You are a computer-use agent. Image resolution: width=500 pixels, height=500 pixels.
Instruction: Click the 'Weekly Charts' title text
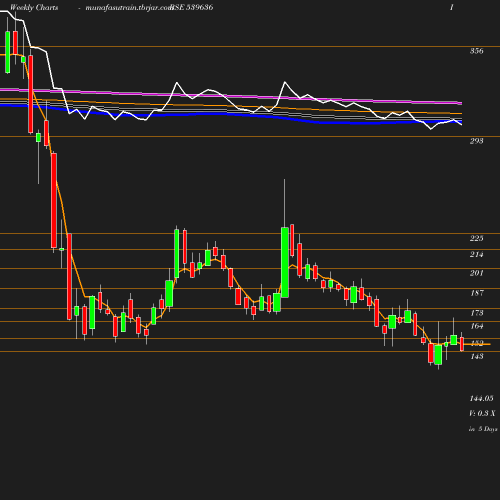[34, 7]
